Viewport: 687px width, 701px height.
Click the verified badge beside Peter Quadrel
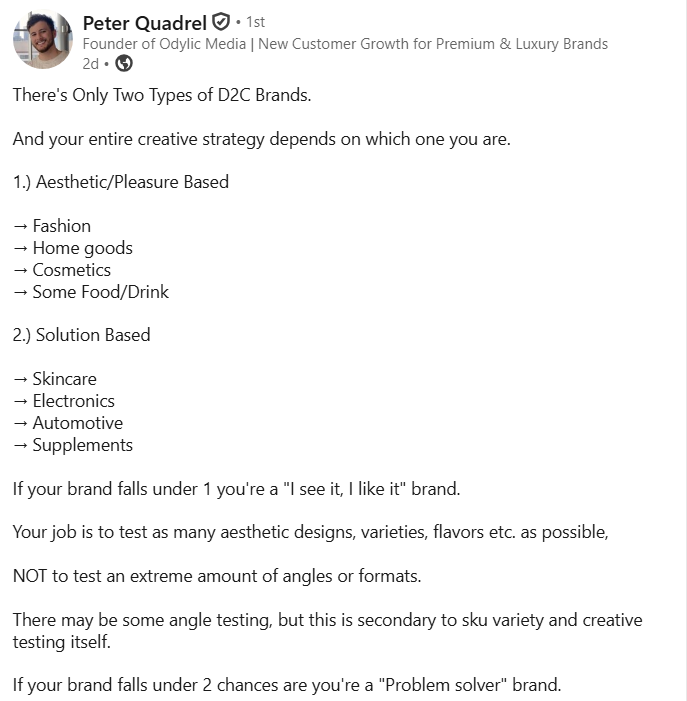point(221,23)
